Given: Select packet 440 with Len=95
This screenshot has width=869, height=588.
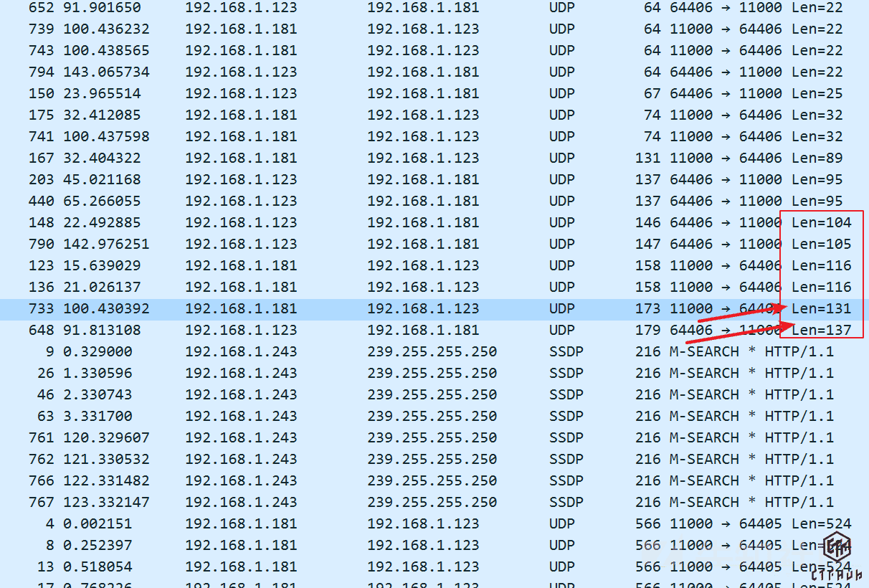Looking at the screenshot, I should [430, 201].
